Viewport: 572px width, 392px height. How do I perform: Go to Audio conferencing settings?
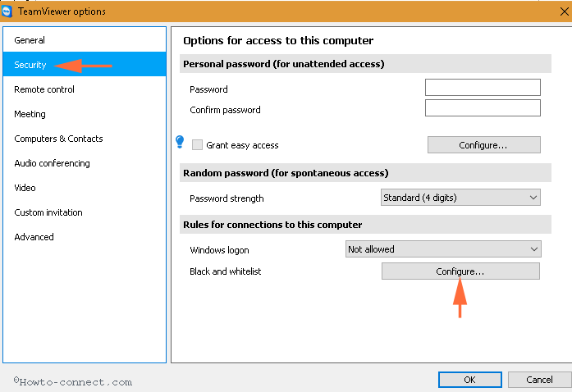(x=85, y=163)
